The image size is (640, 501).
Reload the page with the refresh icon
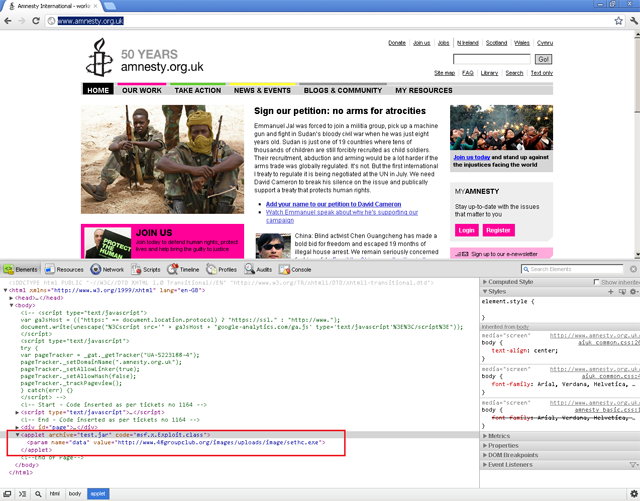pos(36,21)
